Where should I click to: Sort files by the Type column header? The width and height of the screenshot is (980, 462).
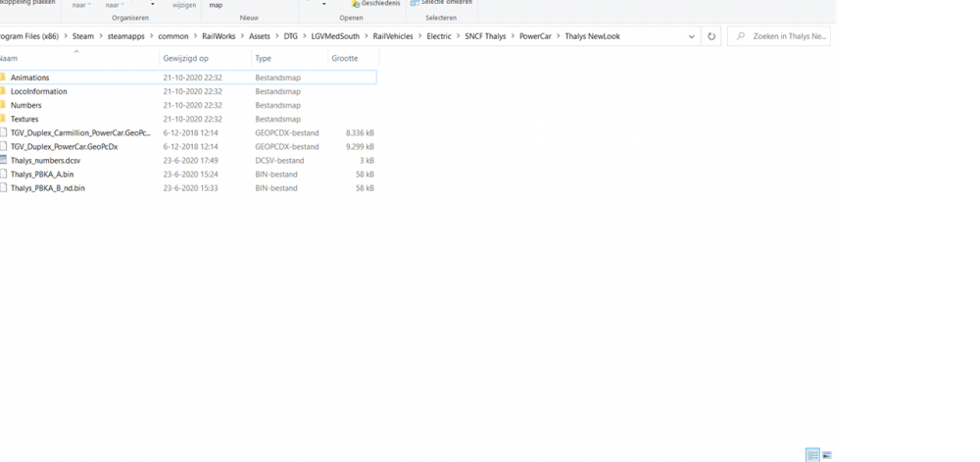(x=263, y=59)
